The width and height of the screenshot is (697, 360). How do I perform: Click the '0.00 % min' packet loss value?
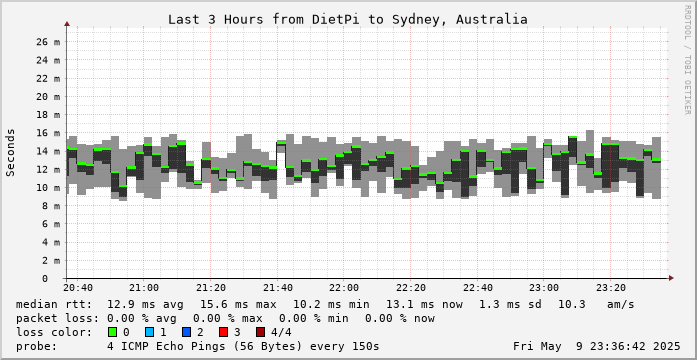(313, 318)
